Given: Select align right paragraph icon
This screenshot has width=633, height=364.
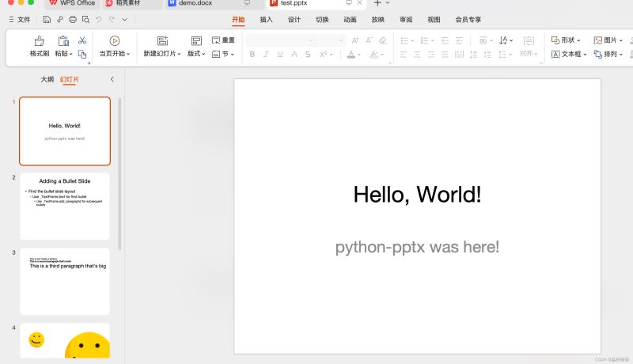Looking at the screenshot, I should pos(431,54).
